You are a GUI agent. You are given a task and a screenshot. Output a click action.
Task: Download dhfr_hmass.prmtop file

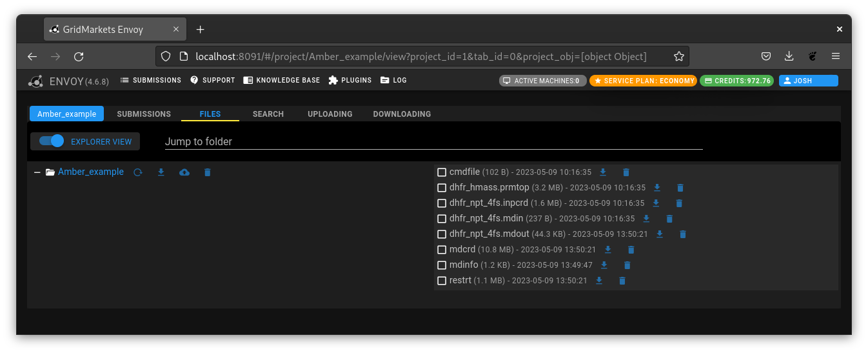[657, 188]
